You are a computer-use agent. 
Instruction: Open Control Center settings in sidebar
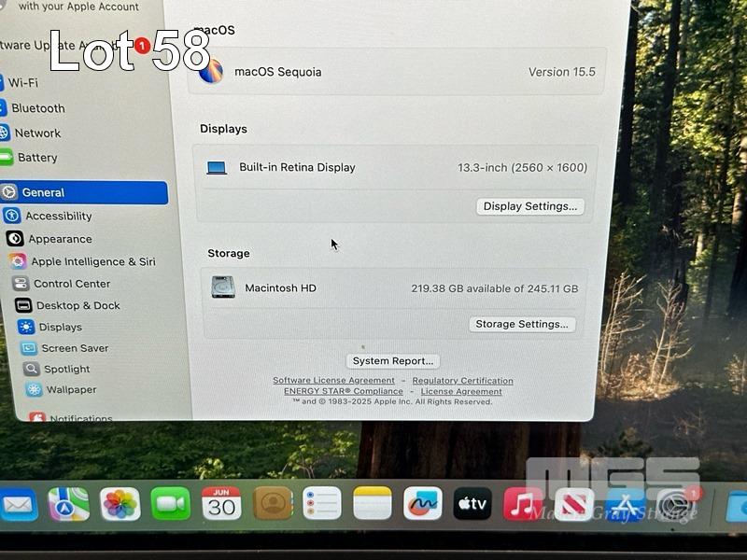pyautogui.click(x=71, y=284)
